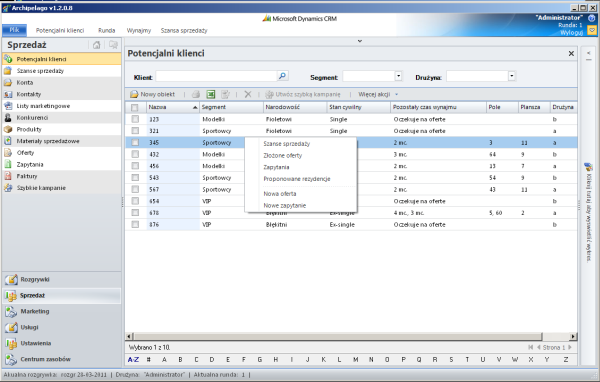Open the Drużyna dropdown arrow
600x382 pixels.
pyautogui.click(x=512, y=76)
